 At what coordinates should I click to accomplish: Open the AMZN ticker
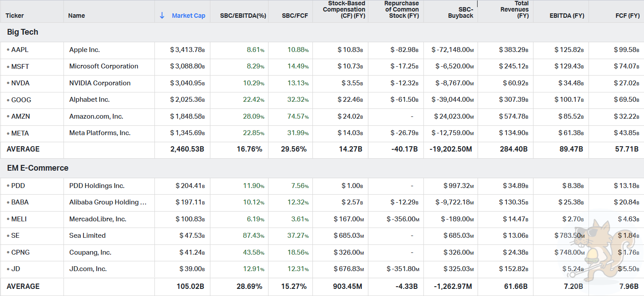pyautogui.click(x=21, y=116)
